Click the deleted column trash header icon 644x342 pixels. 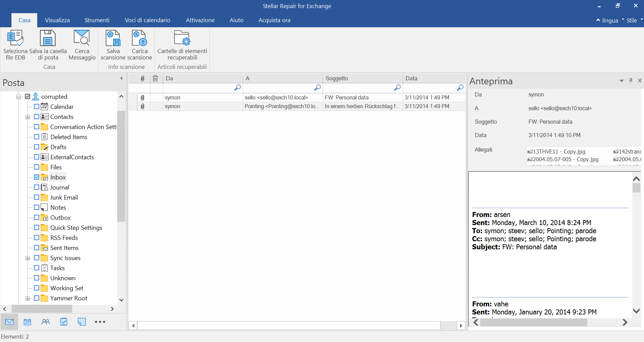[x=155, y=79]
